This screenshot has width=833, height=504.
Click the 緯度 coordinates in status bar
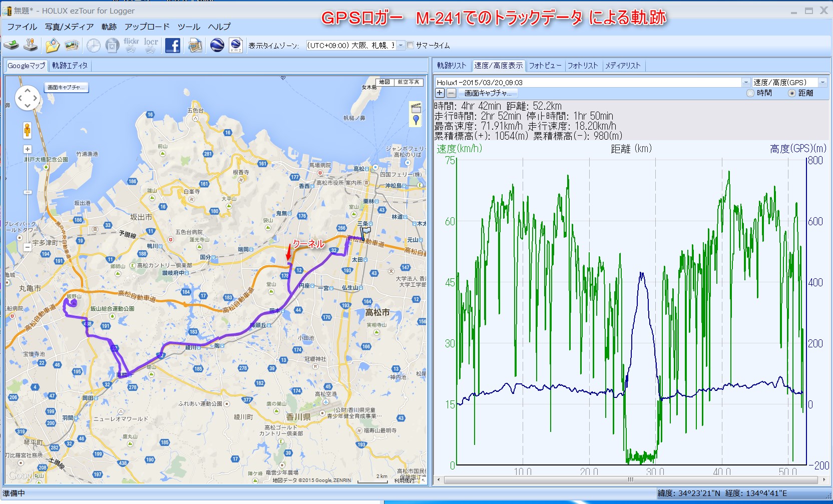point(689,493)
